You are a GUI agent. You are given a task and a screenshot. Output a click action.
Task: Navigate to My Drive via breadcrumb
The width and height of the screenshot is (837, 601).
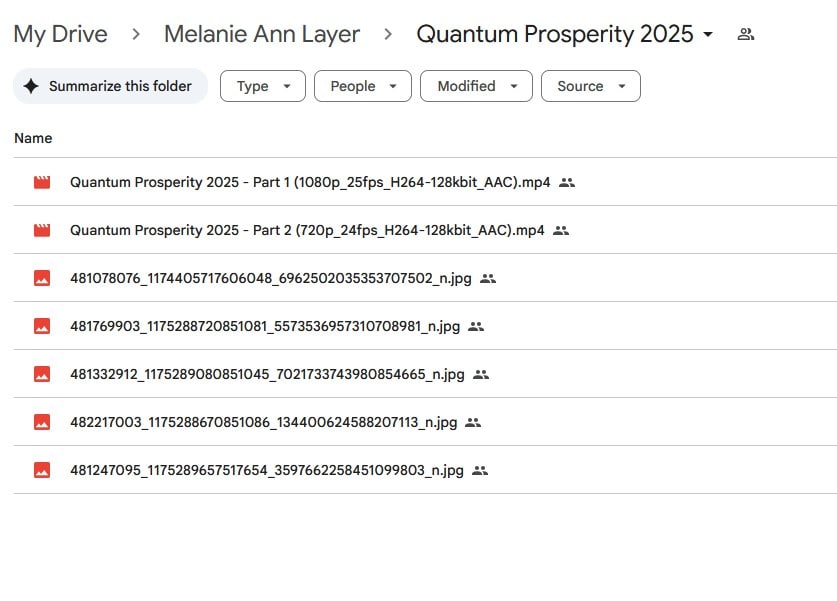point(60,33)
